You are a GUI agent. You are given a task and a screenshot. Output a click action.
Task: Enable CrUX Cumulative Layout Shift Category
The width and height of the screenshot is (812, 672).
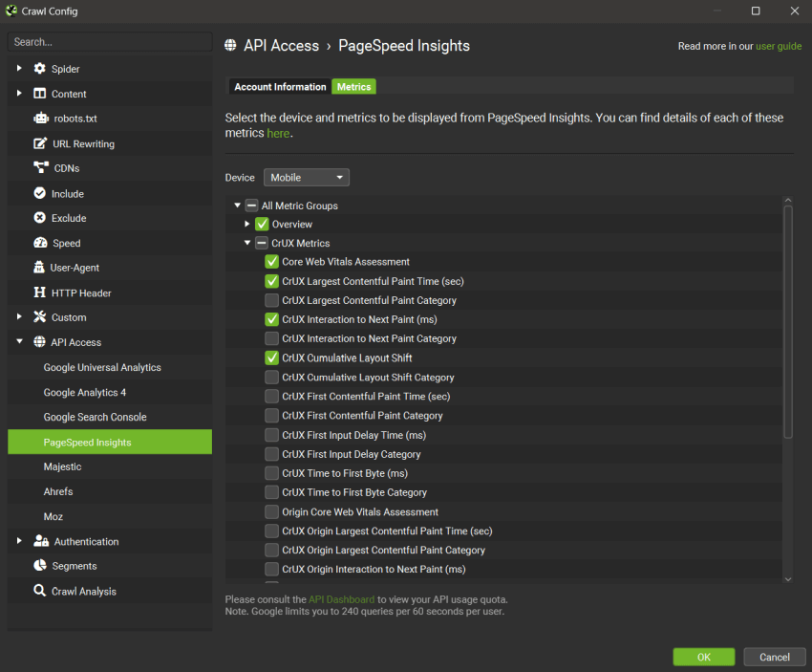[x=272, y=378]
